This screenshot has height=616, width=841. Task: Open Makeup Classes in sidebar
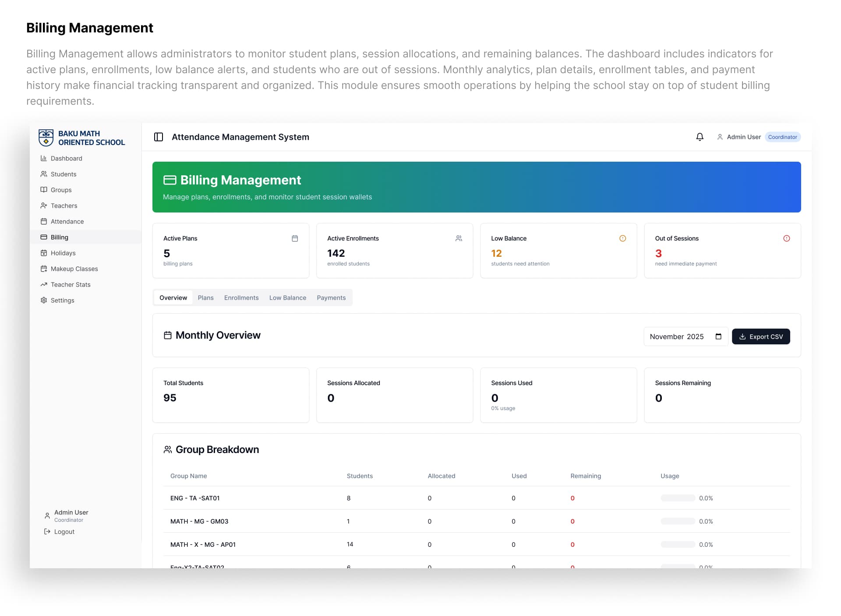click(85, 269)
